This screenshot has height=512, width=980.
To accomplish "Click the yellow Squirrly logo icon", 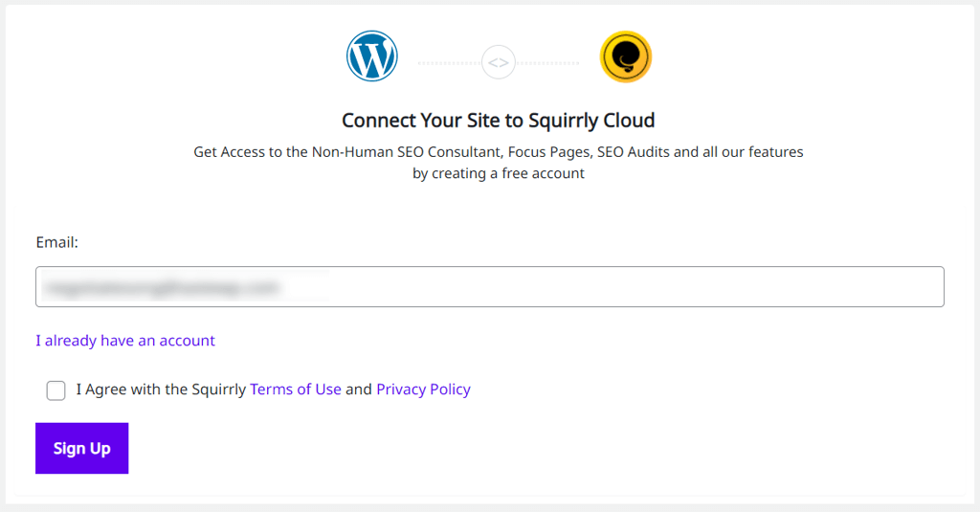I will pos(626,56).
